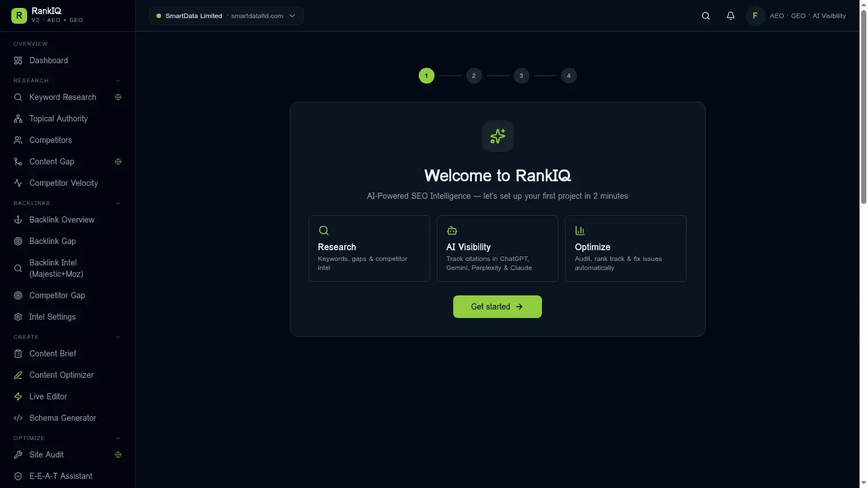The height and width of the screenshot is (488, 868).
Task: Click the Get started button
Action: (x=497, y=307)
